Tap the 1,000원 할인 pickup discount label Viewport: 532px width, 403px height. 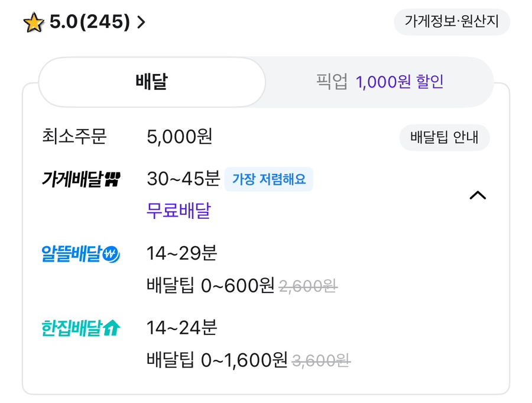coord(399,82)
